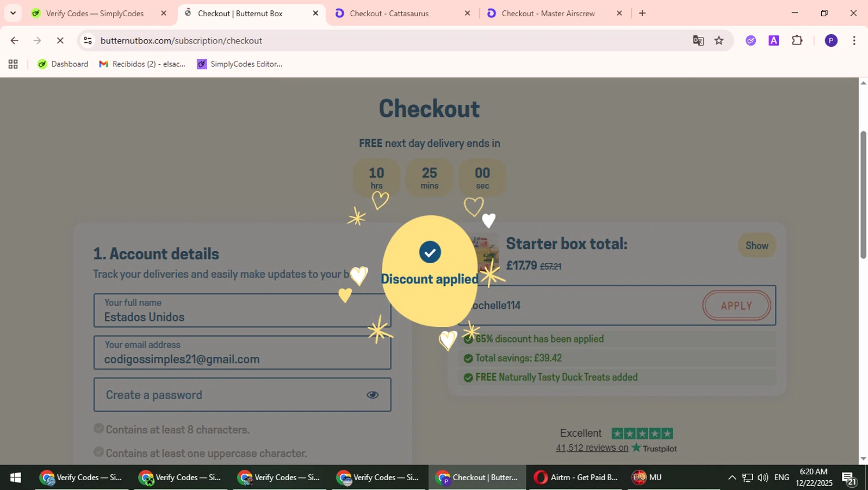Image resolution: width=868 pixels, height=490 pixels.
Task: View site information icon in address bar
Action: pos(87,40)
